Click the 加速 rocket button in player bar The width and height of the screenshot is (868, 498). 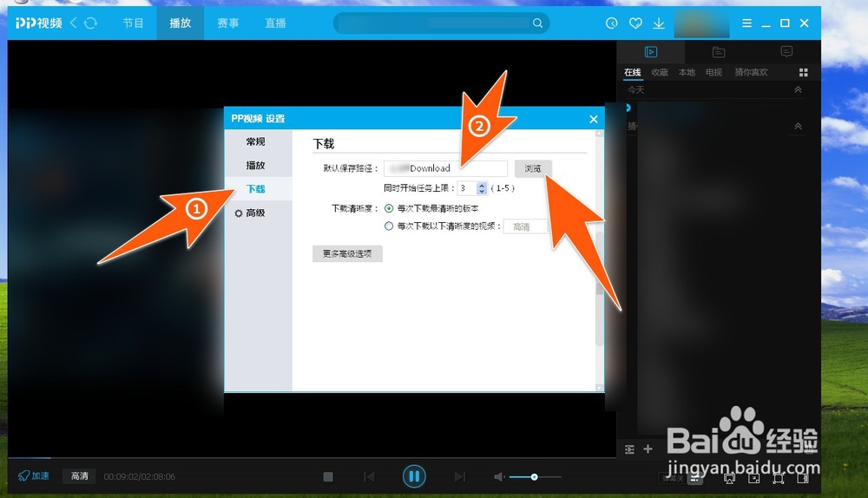33,475
